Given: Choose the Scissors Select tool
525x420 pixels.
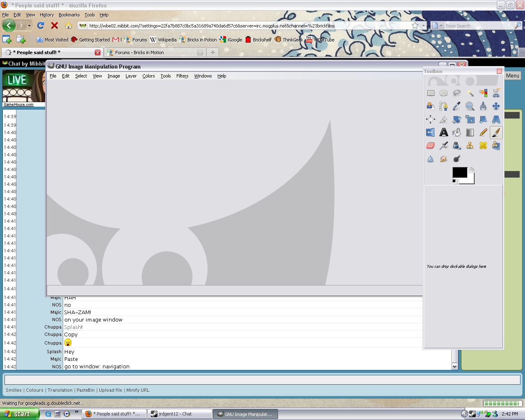Looking at the screenshot, I should click(496, 93).
